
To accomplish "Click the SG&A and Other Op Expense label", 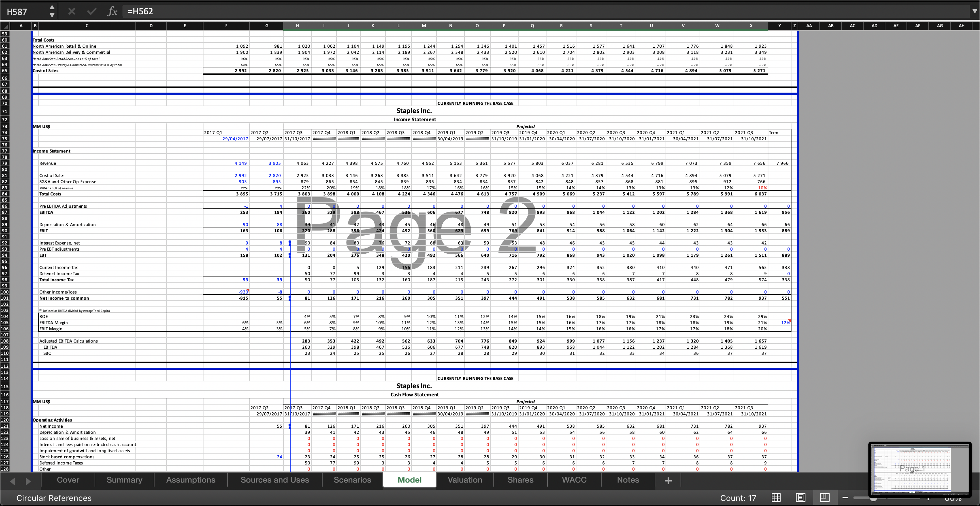I will click(x=68, y=181).
